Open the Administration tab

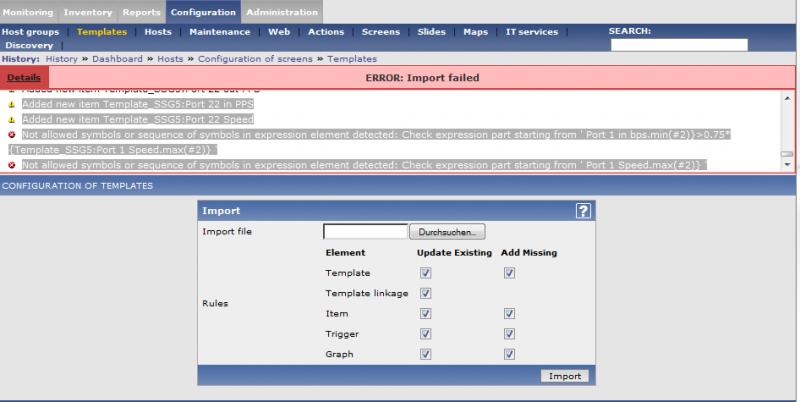(282, 12)
